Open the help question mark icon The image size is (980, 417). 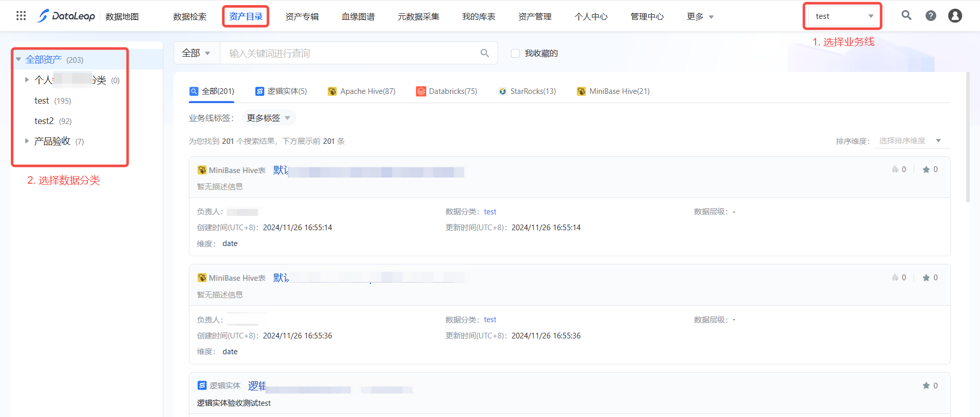[931, 16]
